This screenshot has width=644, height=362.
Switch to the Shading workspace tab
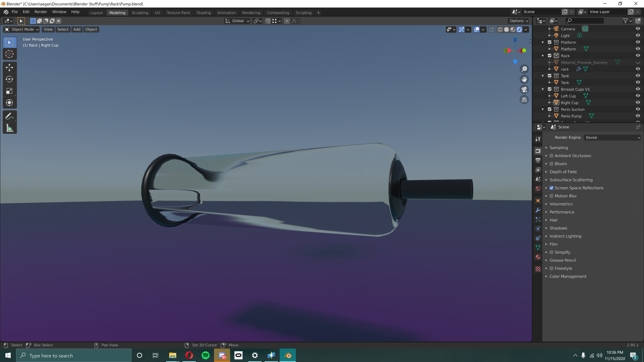204,13
